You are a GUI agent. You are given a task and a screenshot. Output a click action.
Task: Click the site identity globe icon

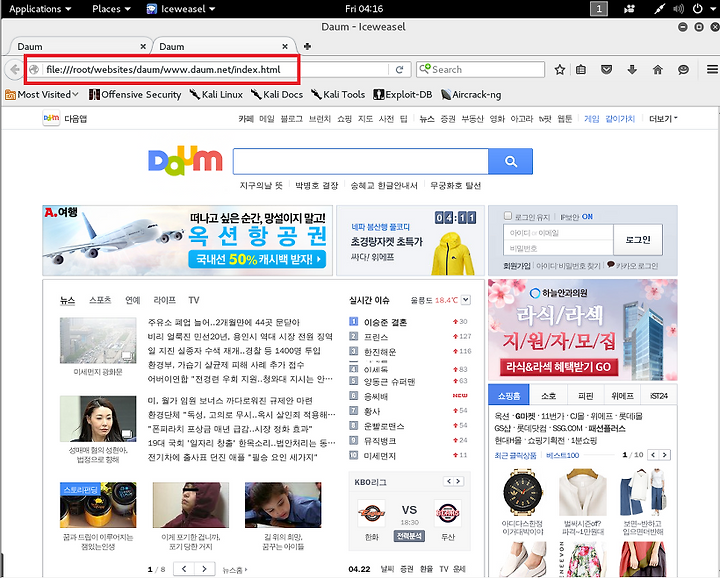tap(34, 69)
